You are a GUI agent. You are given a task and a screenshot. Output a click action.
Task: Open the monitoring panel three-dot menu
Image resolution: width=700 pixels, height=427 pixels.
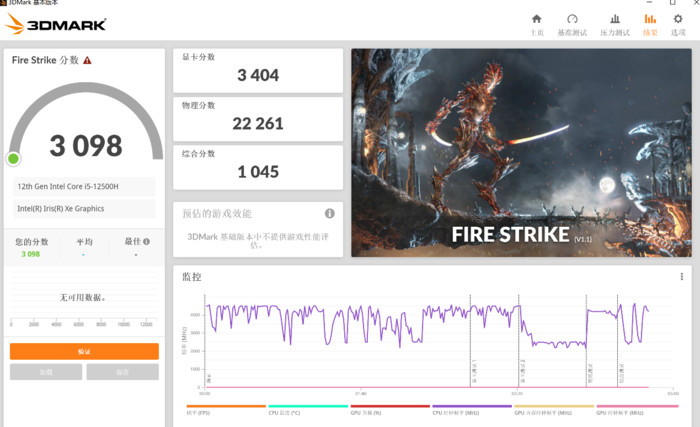coord(681,277)
